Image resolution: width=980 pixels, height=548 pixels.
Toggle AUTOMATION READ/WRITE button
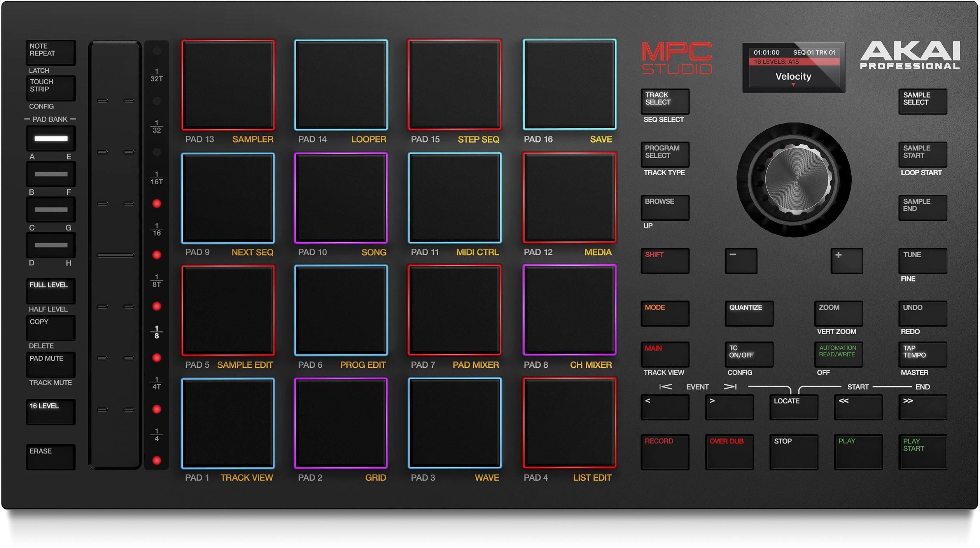839,354
